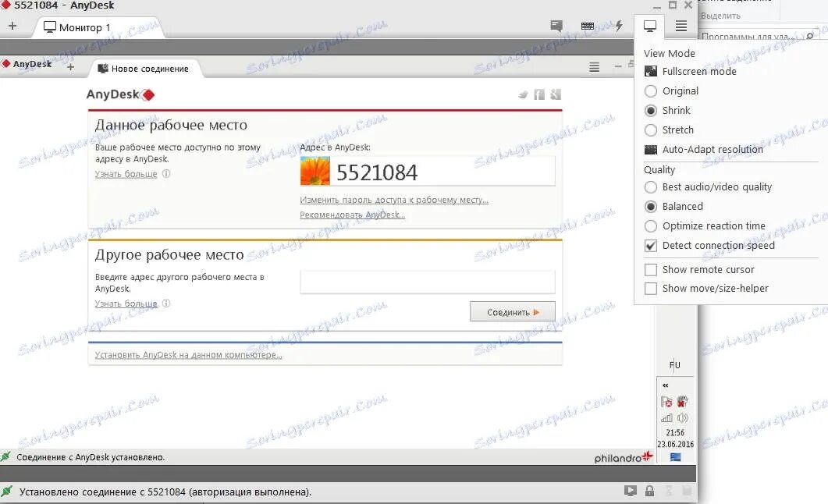Click the lock icon in bottom status bar
Viewport: 828px width, 504px height.
pyautogui.click(x=649, y=491)
